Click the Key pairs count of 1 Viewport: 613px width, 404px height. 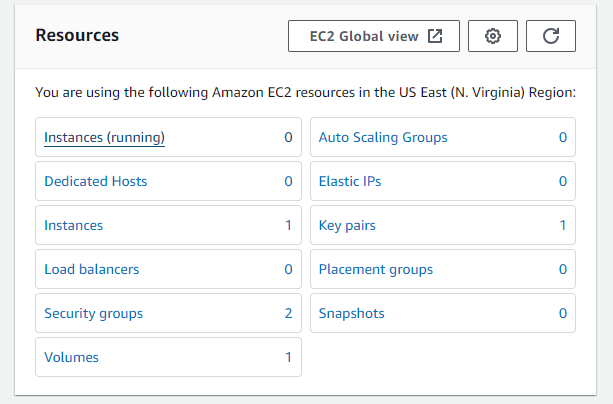tap(563, 225)
